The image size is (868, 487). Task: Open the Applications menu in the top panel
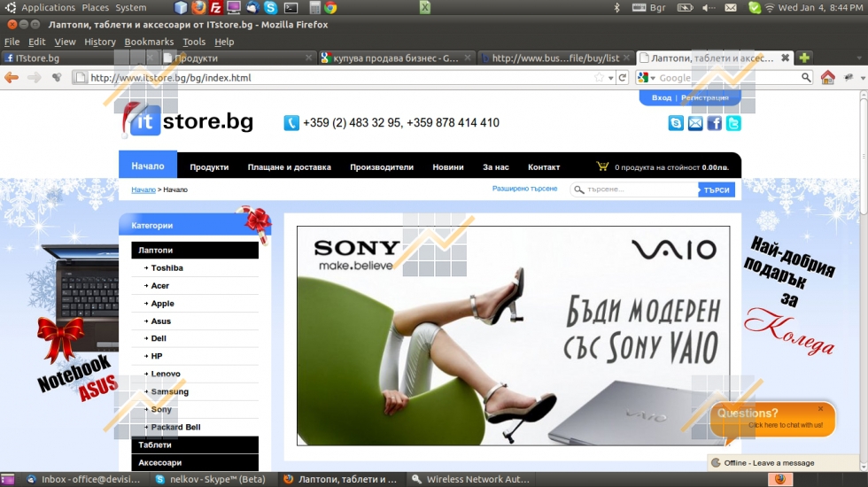click(48, 7)
